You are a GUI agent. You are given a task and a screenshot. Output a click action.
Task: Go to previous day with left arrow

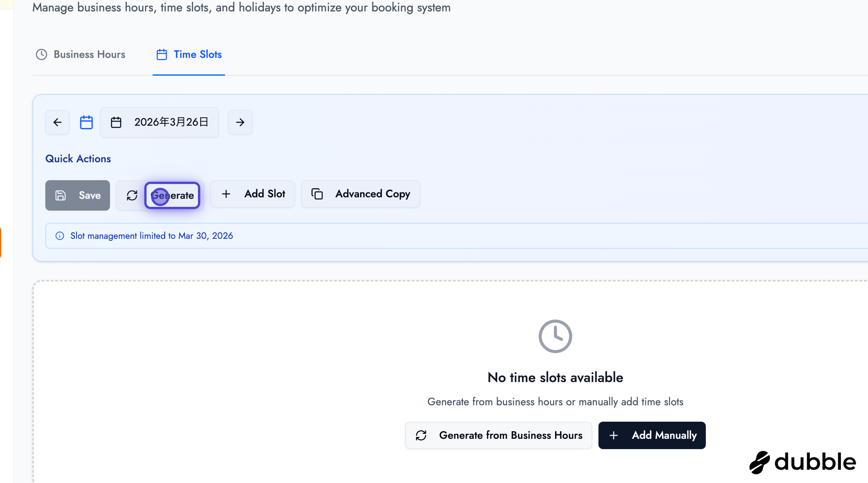pos(57,122)
